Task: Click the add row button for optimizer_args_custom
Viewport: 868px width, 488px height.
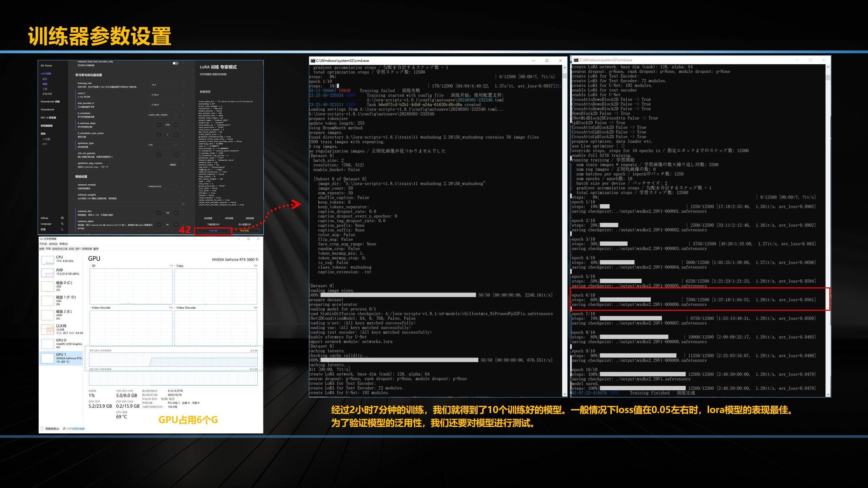Action: (x=173, y=165)
